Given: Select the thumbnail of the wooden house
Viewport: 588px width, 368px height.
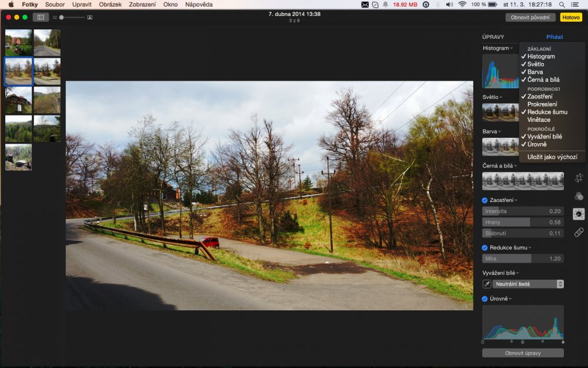Looking at the screenshot, I should pos(18,100).
